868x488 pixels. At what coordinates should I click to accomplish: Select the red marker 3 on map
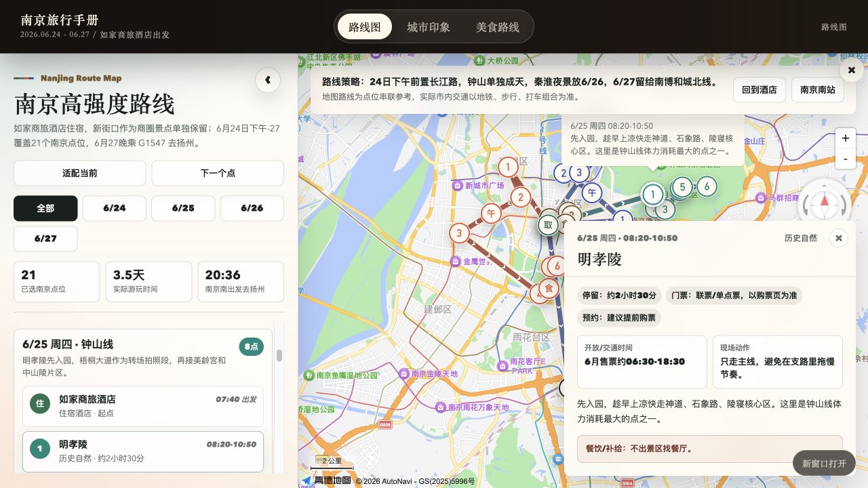coord(459,234)
